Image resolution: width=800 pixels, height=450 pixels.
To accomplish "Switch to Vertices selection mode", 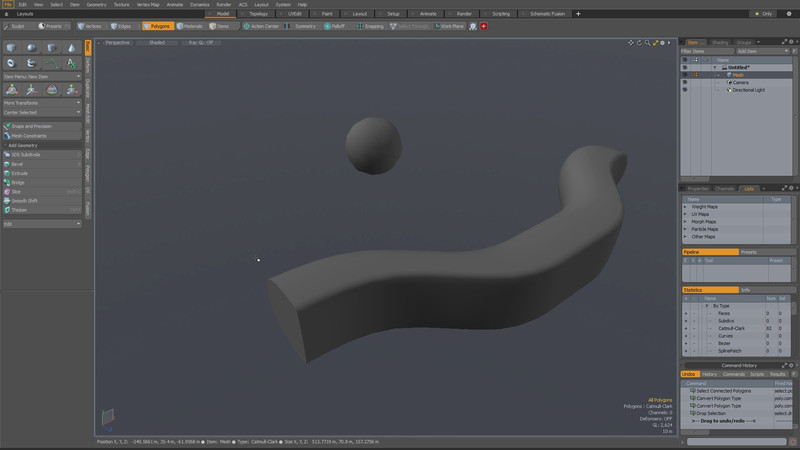I will pyautogui.click(x=90, y=26).
